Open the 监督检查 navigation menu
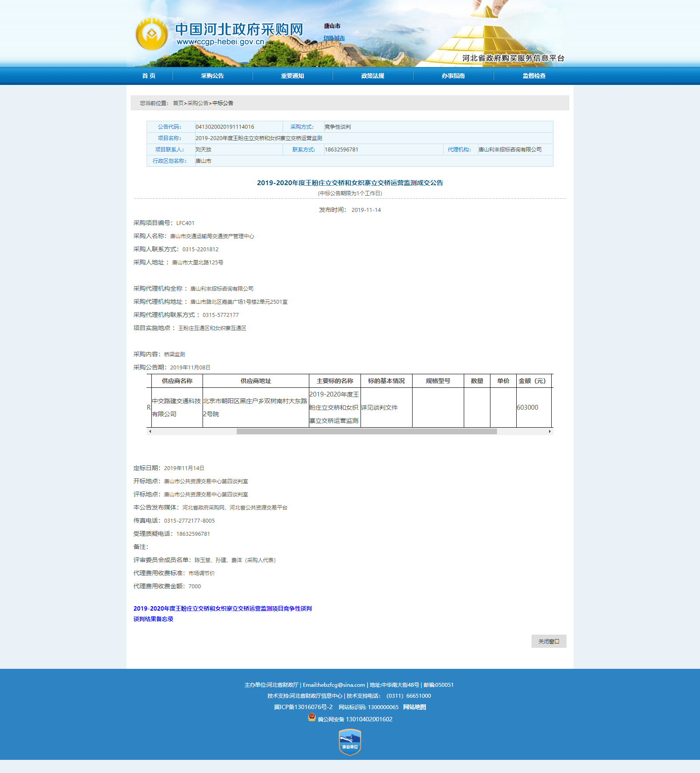700x773 pixels. click(x=534, y=76)
